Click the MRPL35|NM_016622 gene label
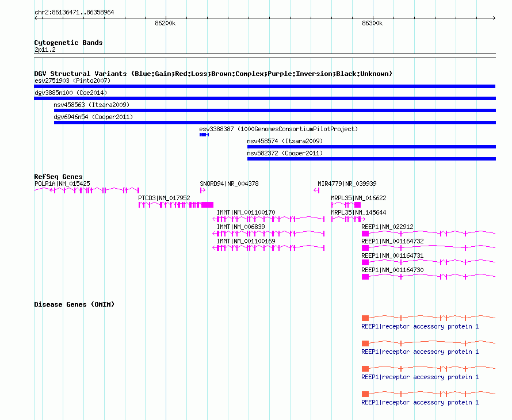This screenshot has height=420, width=512. coord(358,198)
